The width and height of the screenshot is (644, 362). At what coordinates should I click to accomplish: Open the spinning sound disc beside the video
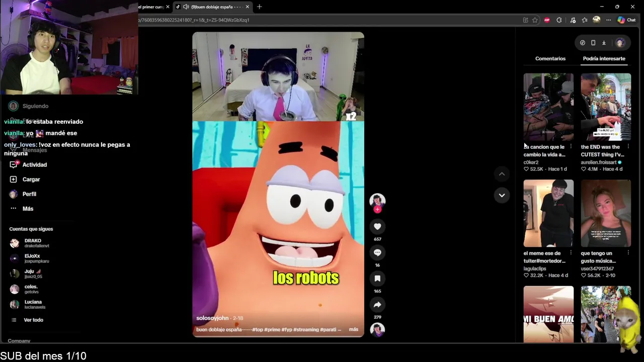(377, 329)
